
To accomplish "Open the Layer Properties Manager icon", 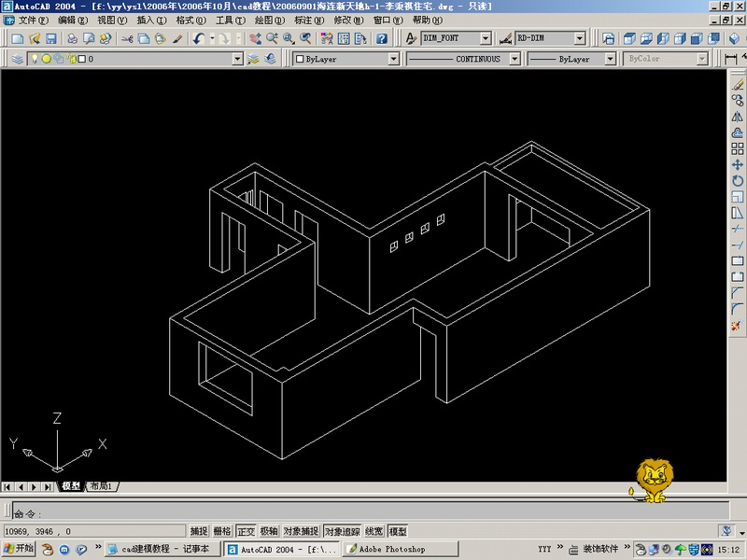I will coord(17,59).
